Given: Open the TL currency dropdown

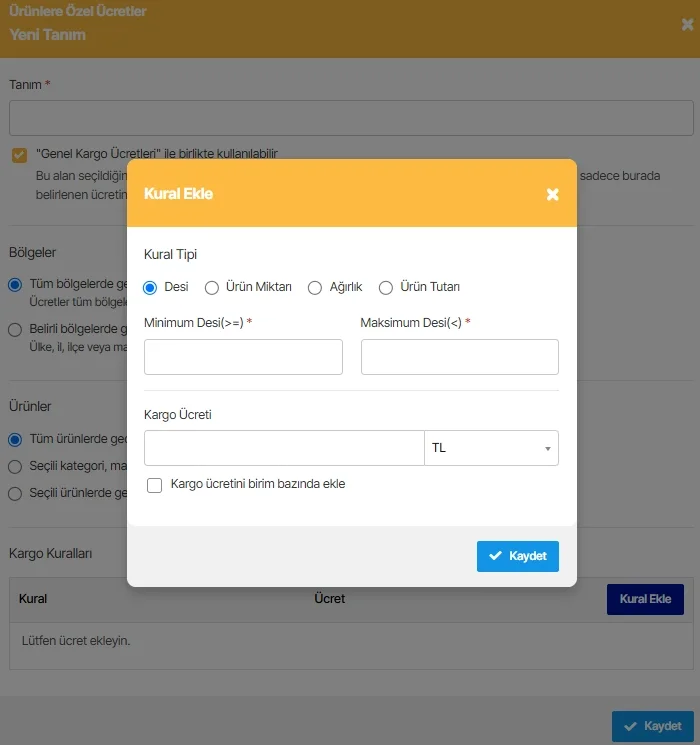Looking at the screenshot, I should pyautogui.click(x=491, y=448).
